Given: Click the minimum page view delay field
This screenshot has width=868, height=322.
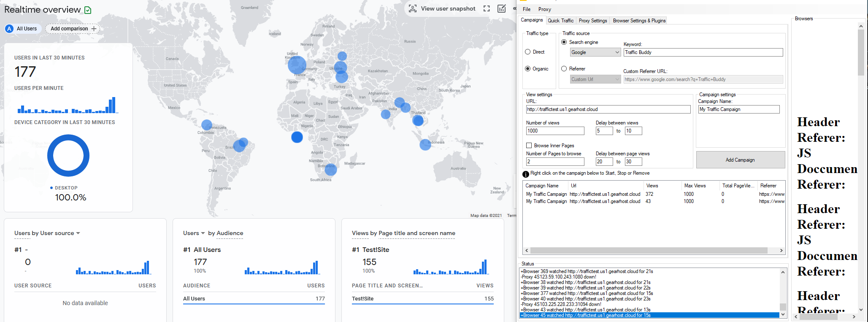Looking at the screenshot, I should click(x=604, y=162).
